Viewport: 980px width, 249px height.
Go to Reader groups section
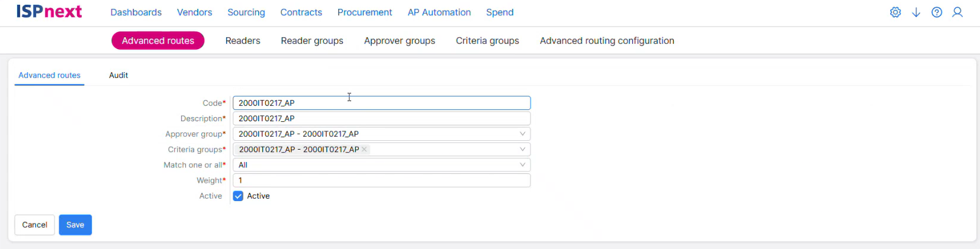(312, 41)
